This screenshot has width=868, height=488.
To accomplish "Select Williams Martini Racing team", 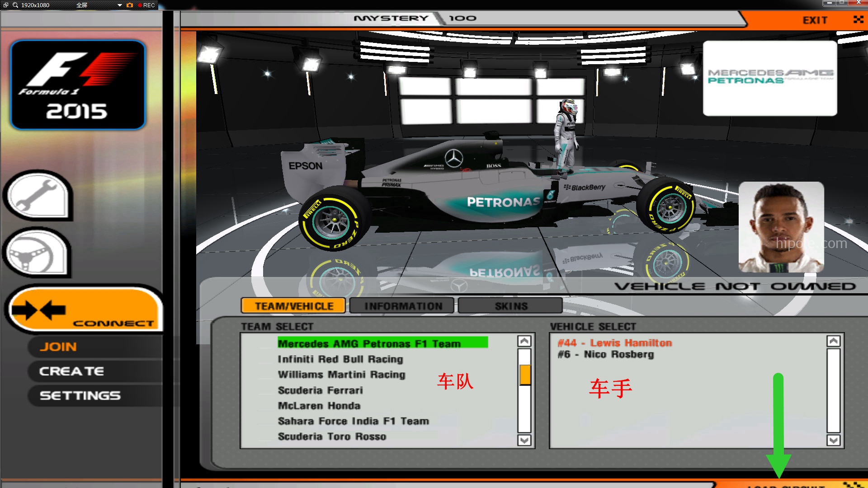I will (342, 375).
